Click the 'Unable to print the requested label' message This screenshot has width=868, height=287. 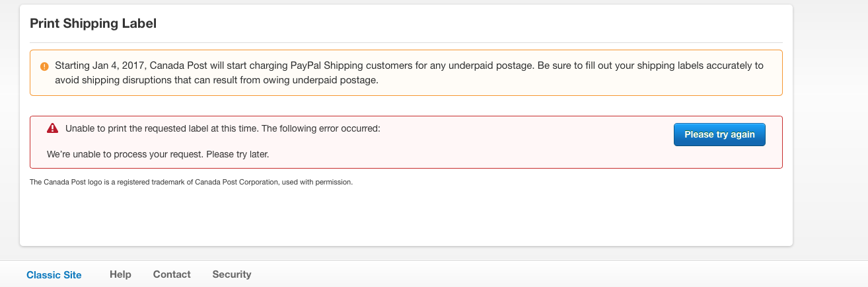[223, 128]
